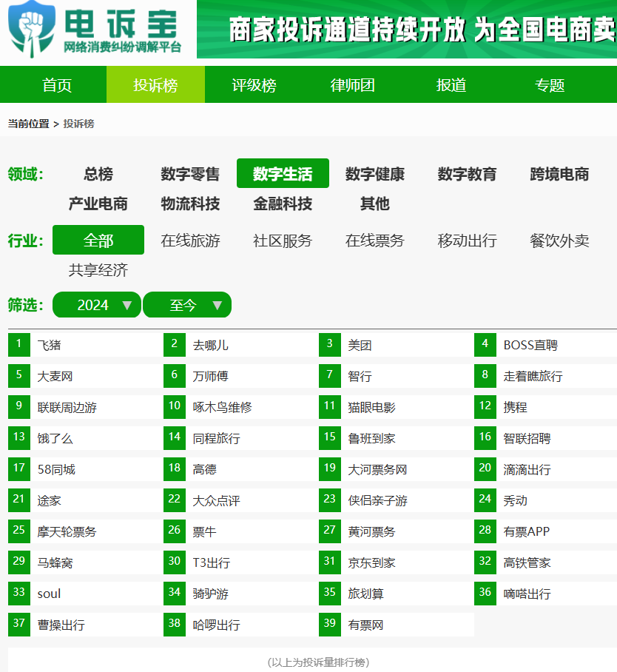Open rank 14 同程旅行 entry
Image resolution: width=617 pixels, height=672 pixels.
239,438
